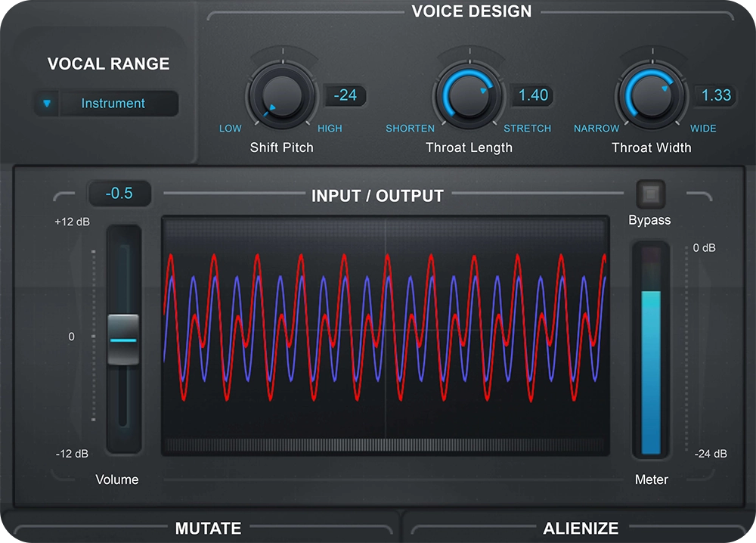Click the square Bypass icon
The height and width of the screenshot is (543, 756).
point(650,194)
